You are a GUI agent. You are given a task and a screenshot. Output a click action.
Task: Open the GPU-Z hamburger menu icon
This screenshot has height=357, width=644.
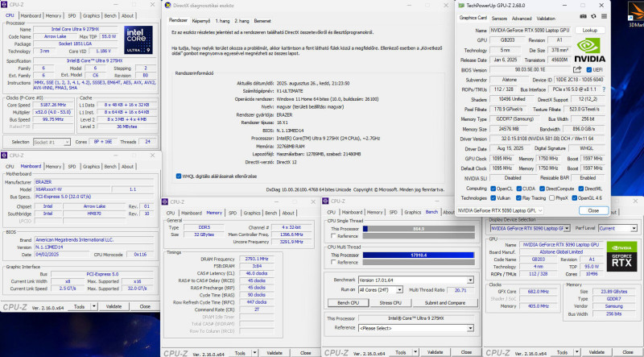tap(605, 16)
